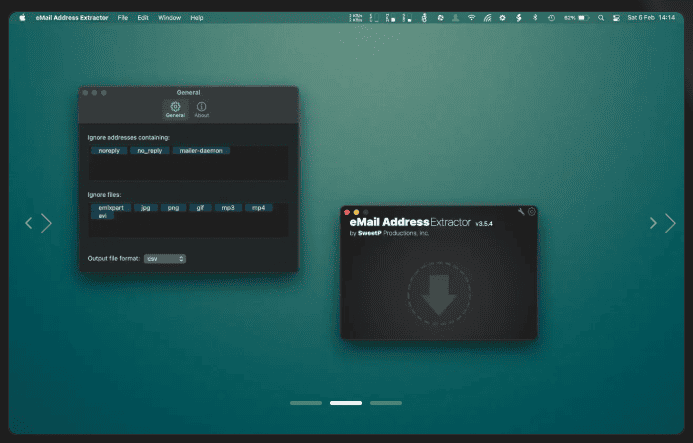Click empty area of Ignore addresses field

point(188,168)
